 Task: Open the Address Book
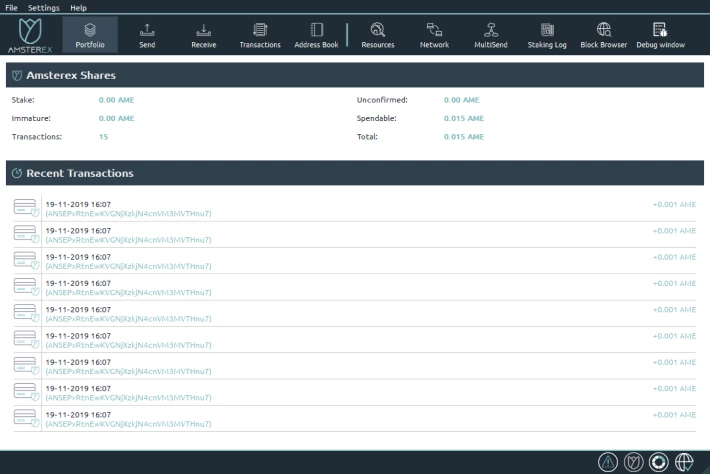coord(317,35)
